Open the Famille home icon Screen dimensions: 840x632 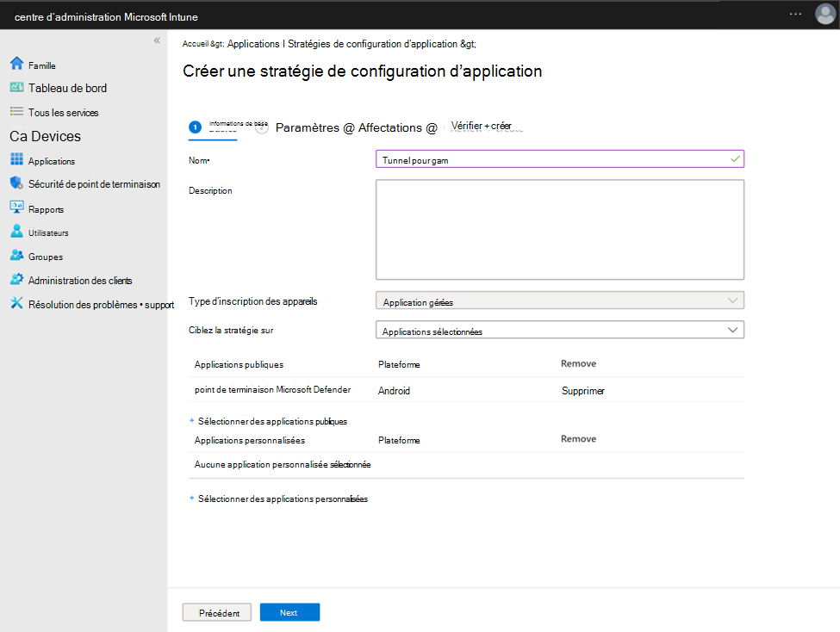tap(16, 64)
